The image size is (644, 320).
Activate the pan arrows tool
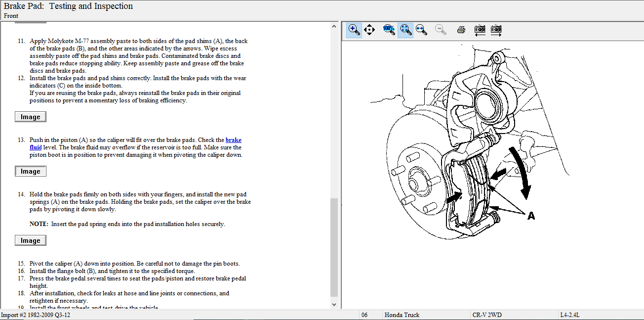369,30
